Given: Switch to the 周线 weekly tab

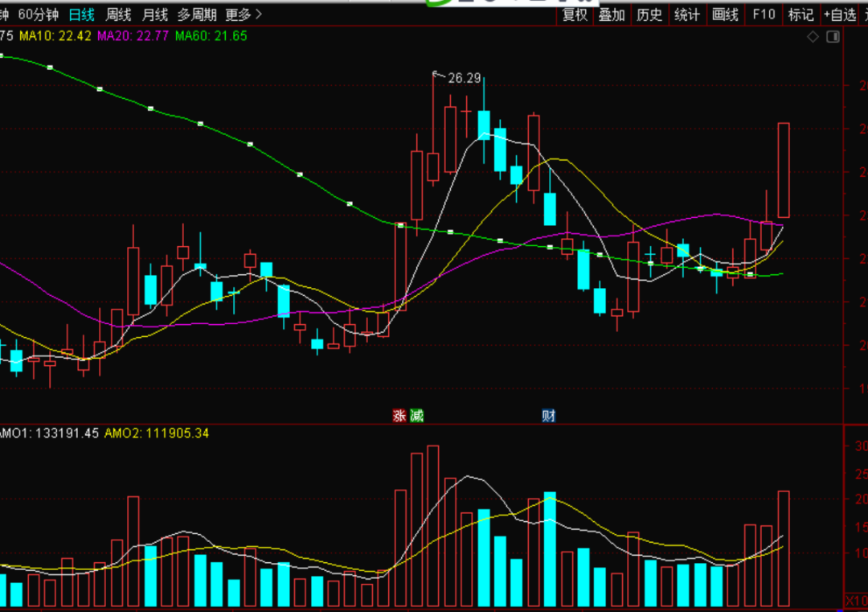Looking at the screenshot, I should 118,15.
